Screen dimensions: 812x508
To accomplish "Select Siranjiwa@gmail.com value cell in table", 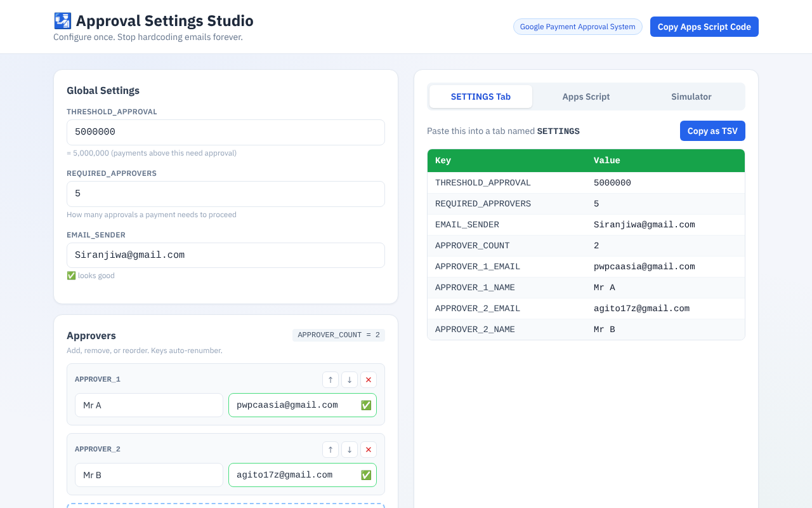I will pyautogui.click(x=665, y=225).
